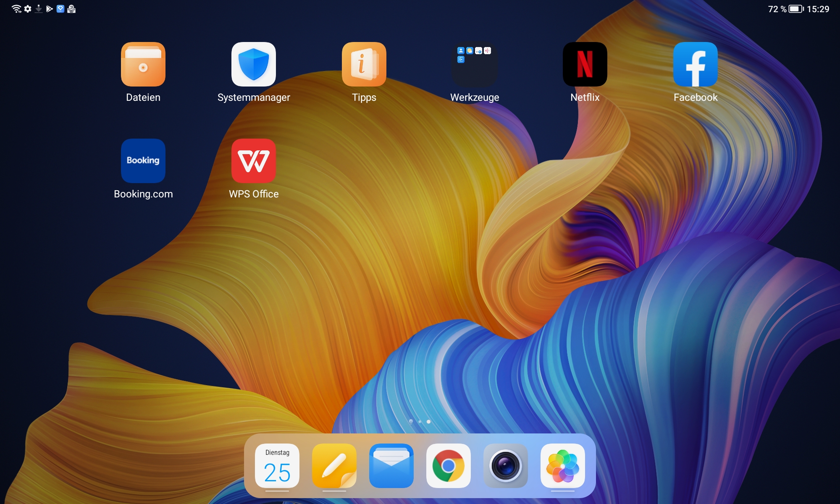The width and height of the screenshot is (840, 504).
Task: Tap the download notification icon
Action: coord(39,9)
